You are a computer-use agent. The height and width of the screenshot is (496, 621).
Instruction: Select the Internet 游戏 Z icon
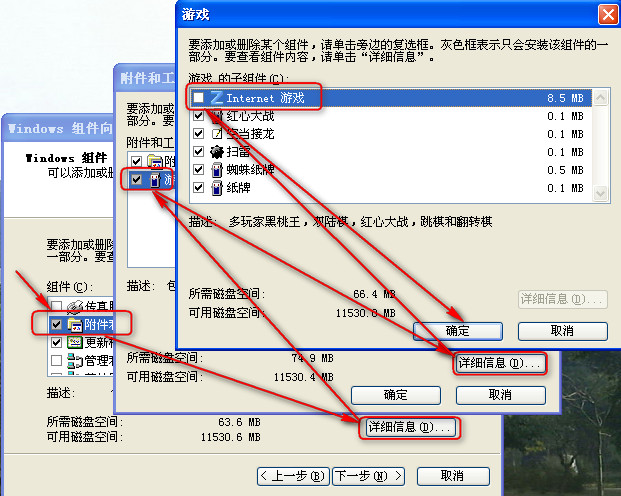(217, 97)
